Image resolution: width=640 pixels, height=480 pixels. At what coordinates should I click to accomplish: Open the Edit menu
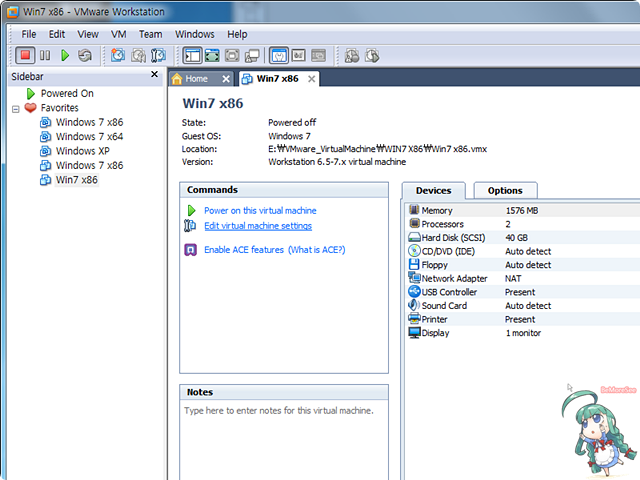pos(57,34)
